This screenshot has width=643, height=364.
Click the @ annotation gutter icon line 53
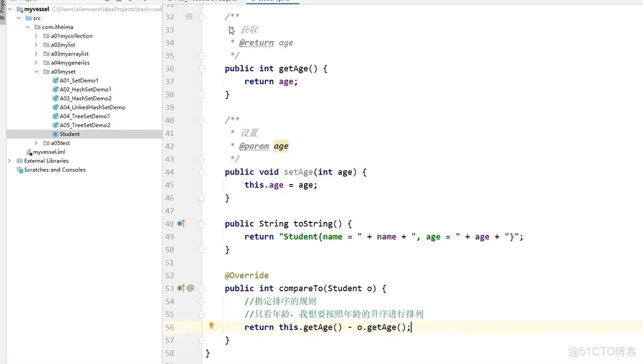click(190, 288)
